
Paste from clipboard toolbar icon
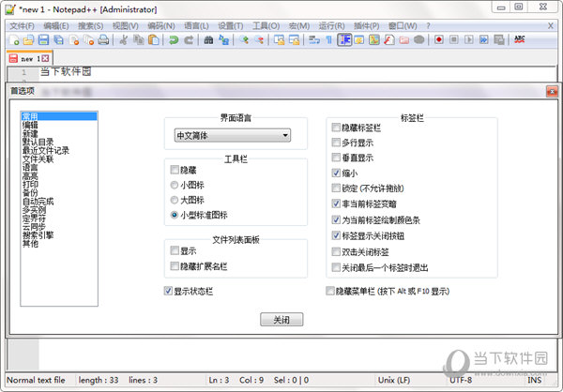153,39
